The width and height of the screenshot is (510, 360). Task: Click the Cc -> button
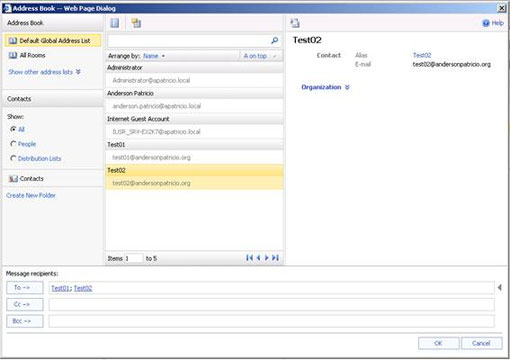coord(25,304)
